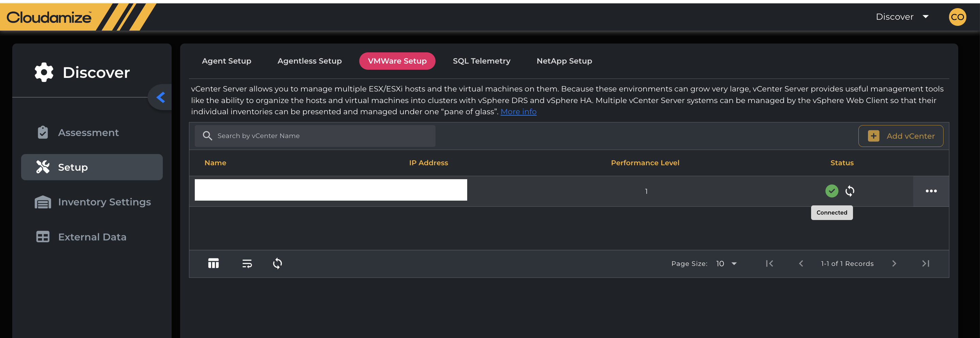This screenshot has height=338, width=980.
Task: Click the search magnifier icon
Action: (x=207, y=136)
